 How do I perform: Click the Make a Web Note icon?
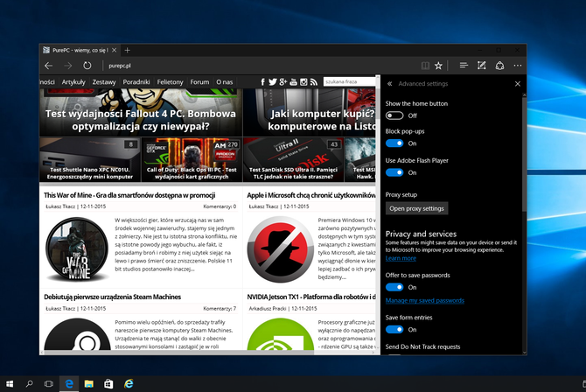pos(482,66)
